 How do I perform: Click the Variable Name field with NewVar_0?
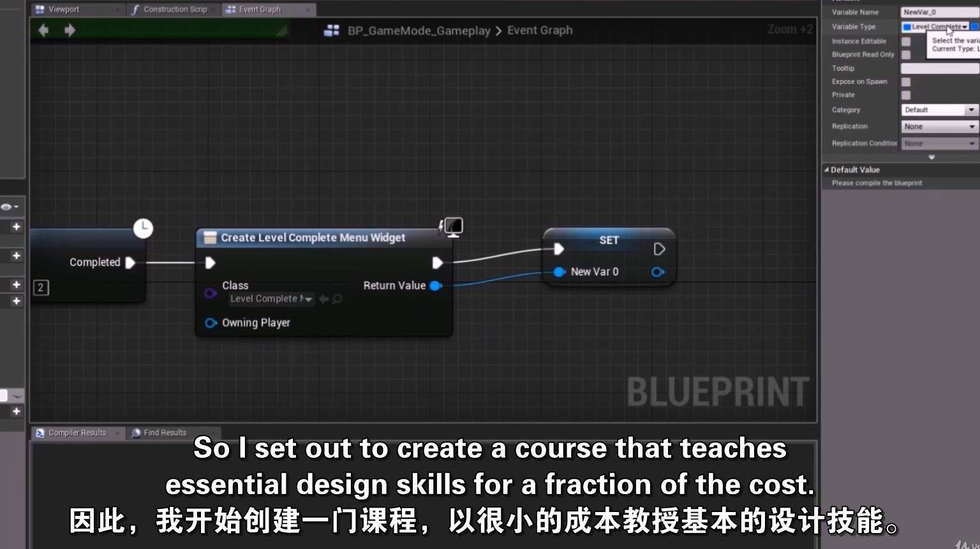point(939,12)
